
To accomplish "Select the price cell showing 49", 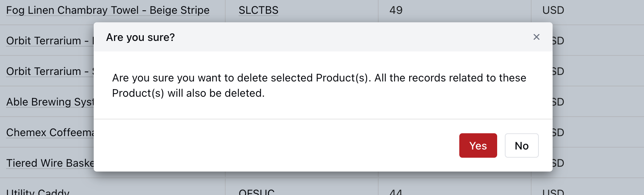I will click(454, 10).
